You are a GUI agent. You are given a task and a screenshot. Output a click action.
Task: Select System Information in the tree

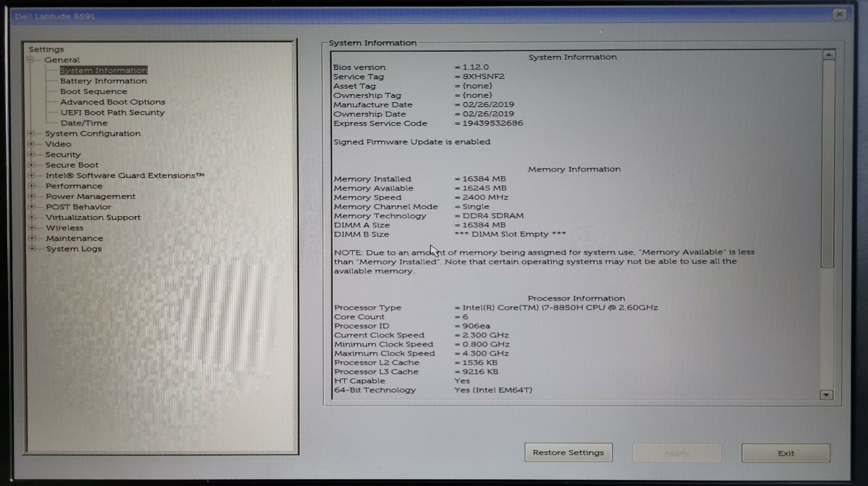(104, 70)
